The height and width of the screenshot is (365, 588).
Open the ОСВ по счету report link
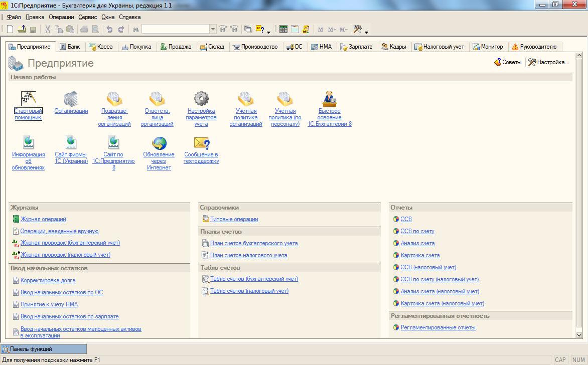[x=417, y=231]
